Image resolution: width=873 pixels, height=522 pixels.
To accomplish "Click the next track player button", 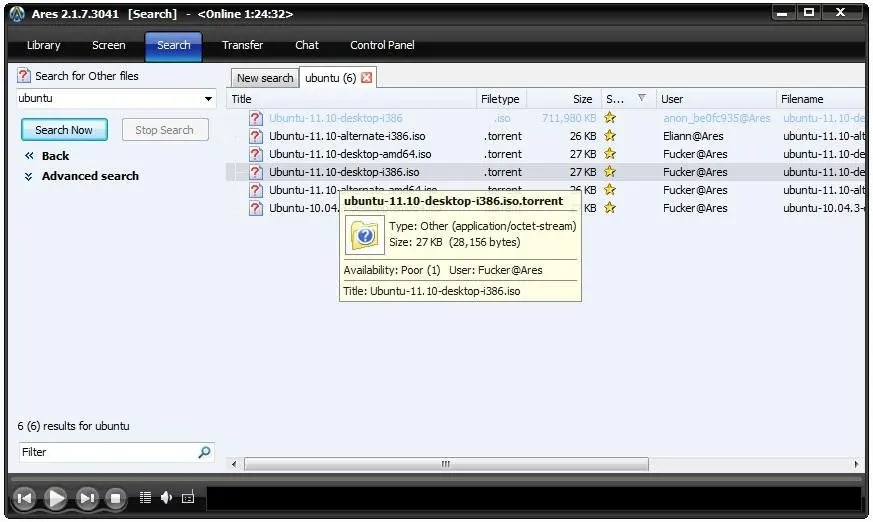I will point(86,498).
